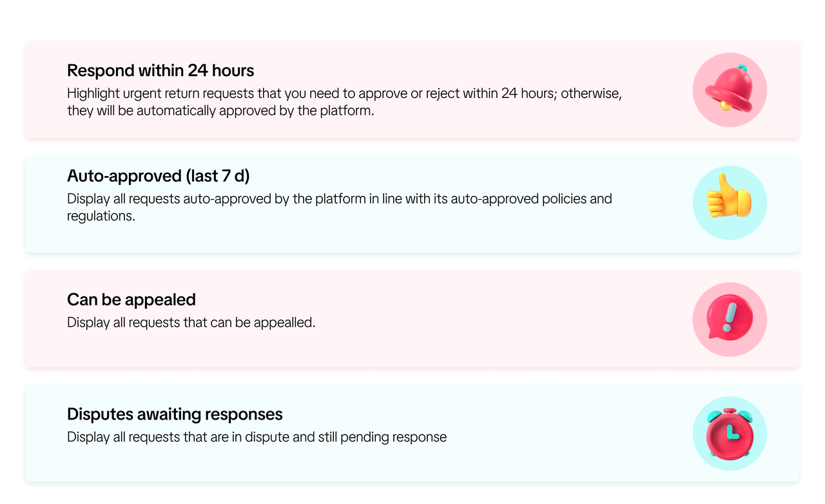Select the pink Can be appealed card

[412, 318]
